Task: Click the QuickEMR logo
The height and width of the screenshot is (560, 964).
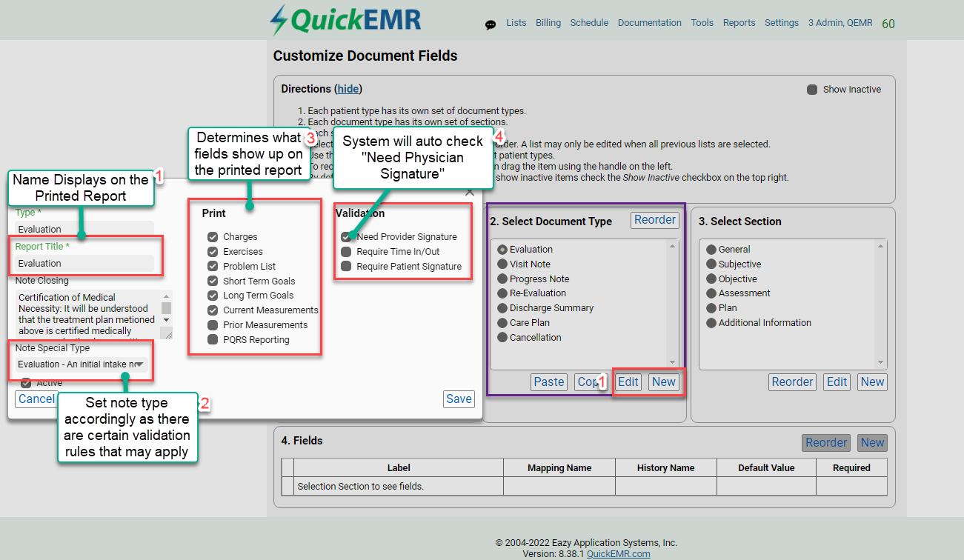Action: (345, 20)
